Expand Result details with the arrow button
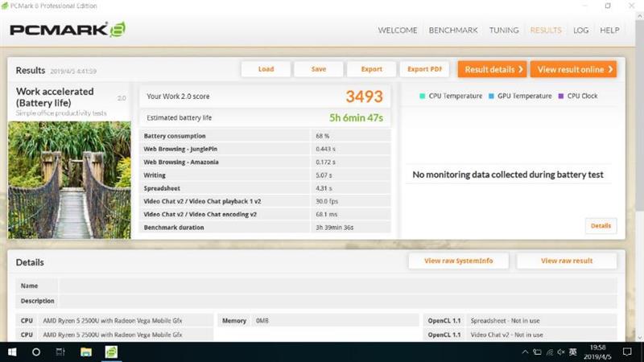The image size is (644, 362). coord(492,69)
